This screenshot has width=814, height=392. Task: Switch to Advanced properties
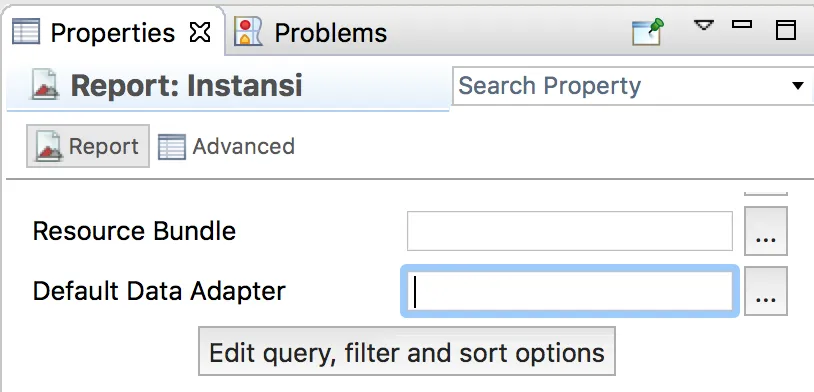coord(226,146)
